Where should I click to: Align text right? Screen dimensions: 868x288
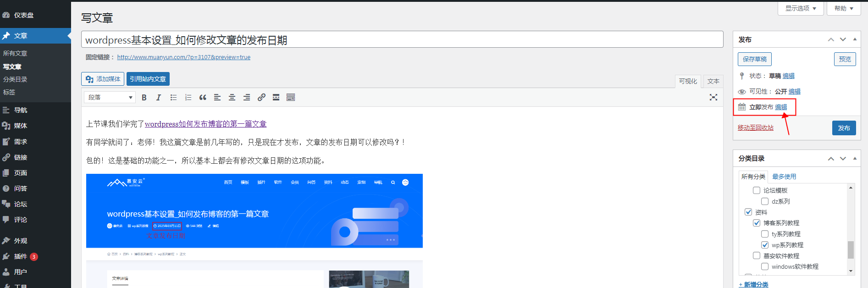[x=247, y=97]
